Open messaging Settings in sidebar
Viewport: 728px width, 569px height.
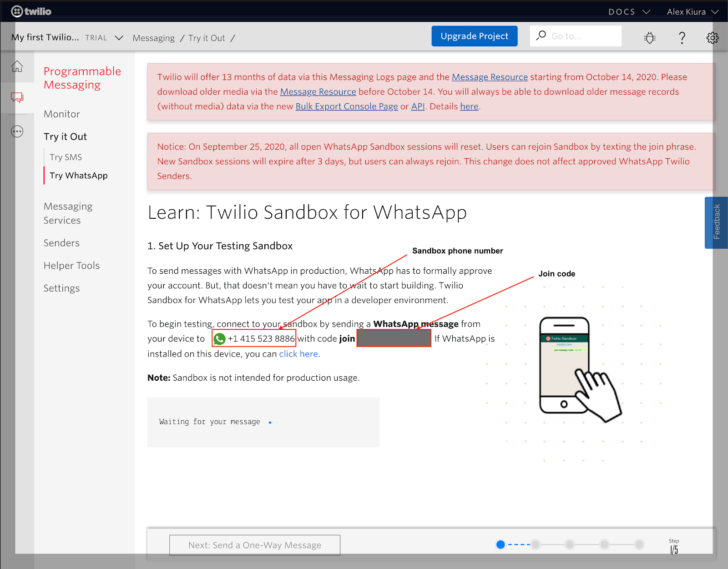pos(61,288)
